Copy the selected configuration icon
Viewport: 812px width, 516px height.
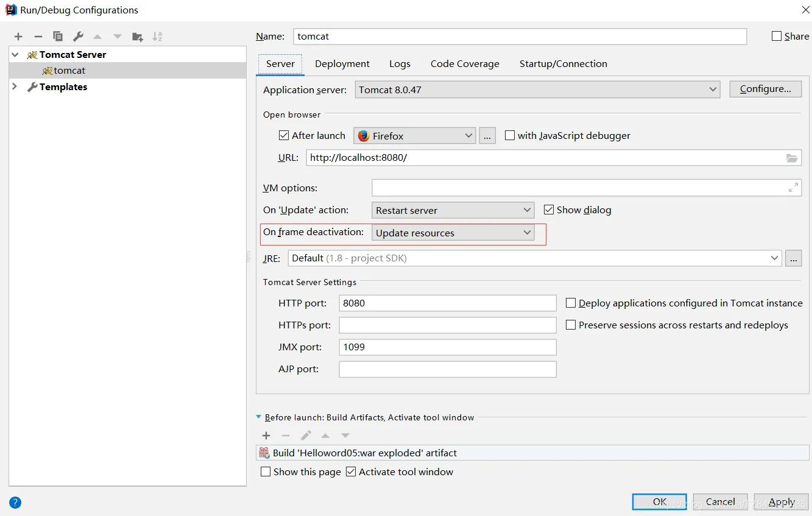(x=58, y=37)
